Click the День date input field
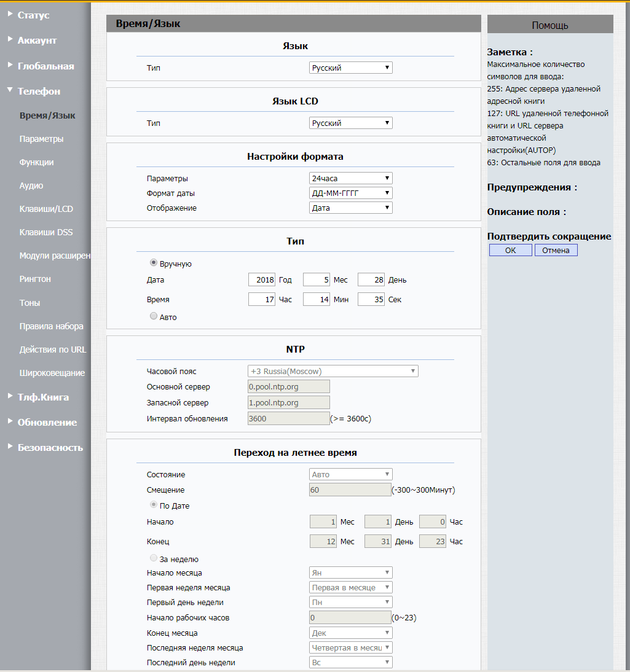630x672 pixels. pyautogui.click(x=371, y=280)
